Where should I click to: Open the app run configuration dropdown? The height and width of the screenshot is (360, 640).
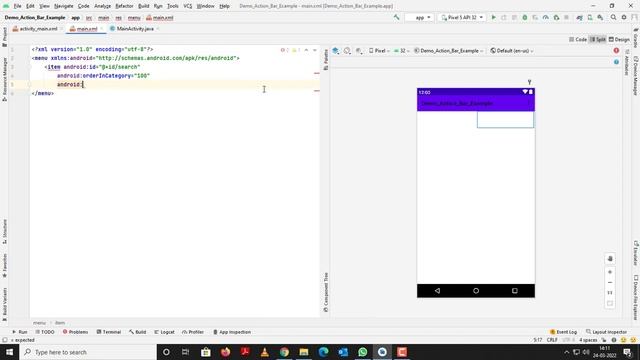419,18
